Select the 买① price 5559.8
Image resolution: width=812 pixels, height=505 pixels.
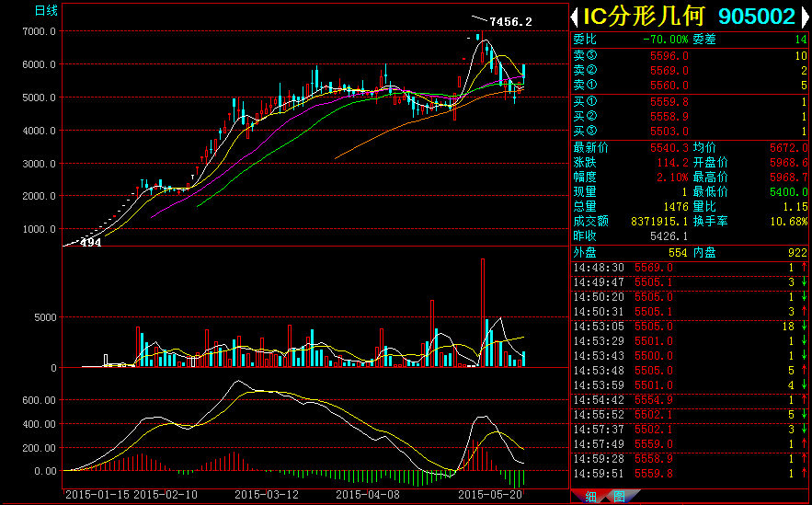coord(669,102)
